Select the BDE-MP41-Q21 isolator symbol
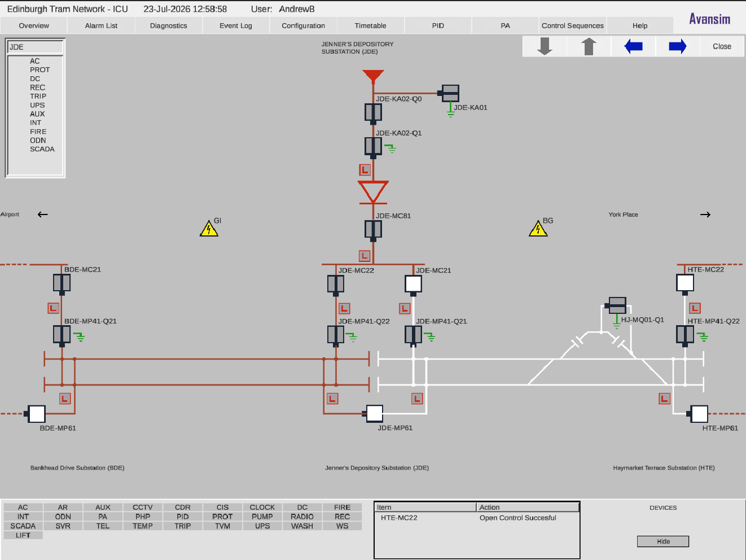The image size is (746, 560). (62, 335)
